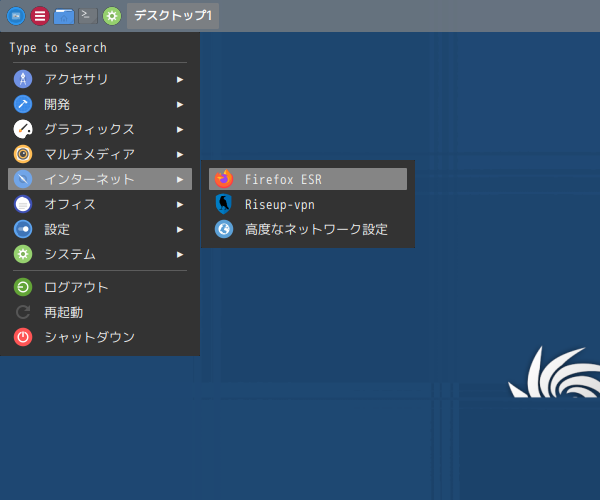The width and height of the screenshot is (600, 500).
Task: Click the 開発 hammer icon
Action: (23, 104)
